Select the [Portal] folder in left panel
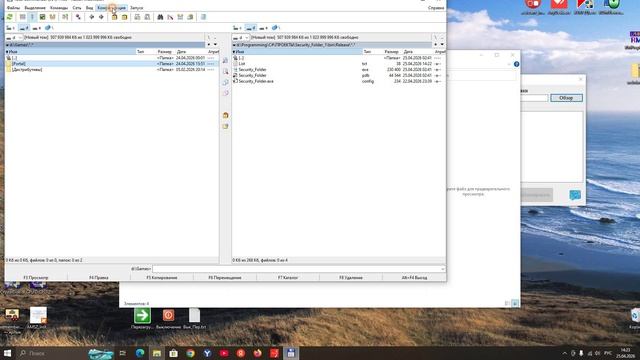 click(111, 64)
